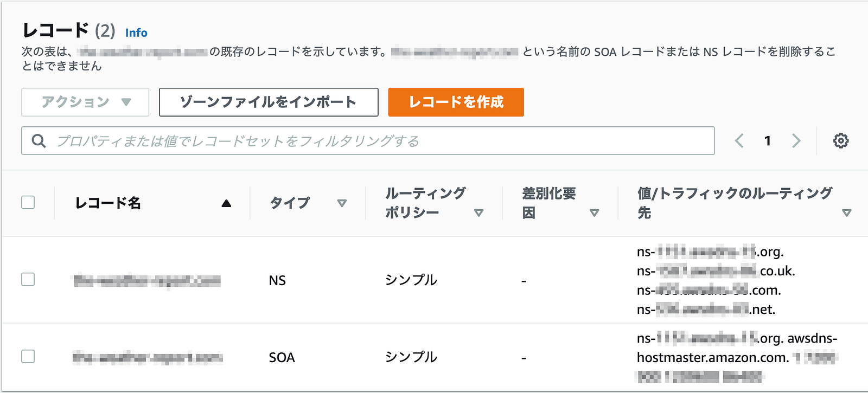Select the SOA record checkbox
Screen dimensions: 868x393
28,356
